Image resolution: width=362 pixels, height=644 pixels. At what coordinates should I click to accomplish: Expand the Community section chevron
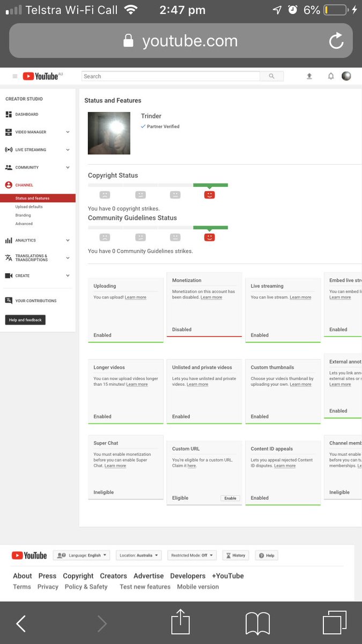pos(68,167)
